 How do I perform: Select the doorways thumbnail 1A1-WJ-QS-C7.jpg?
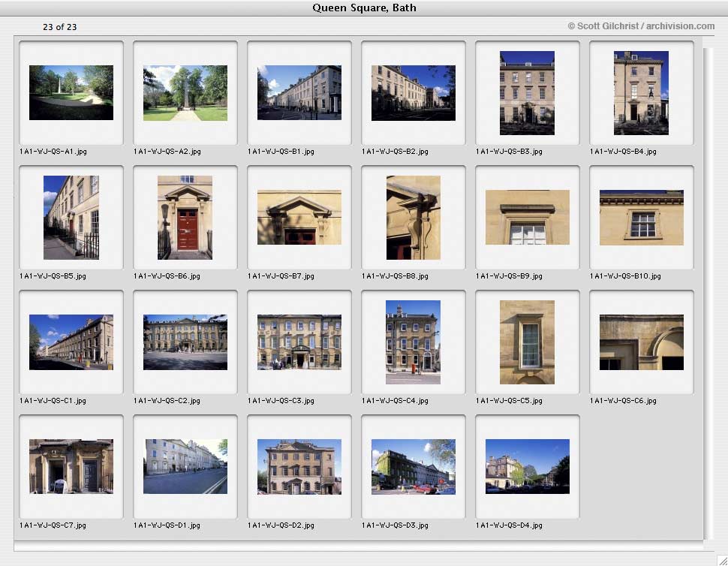(71, 466)
